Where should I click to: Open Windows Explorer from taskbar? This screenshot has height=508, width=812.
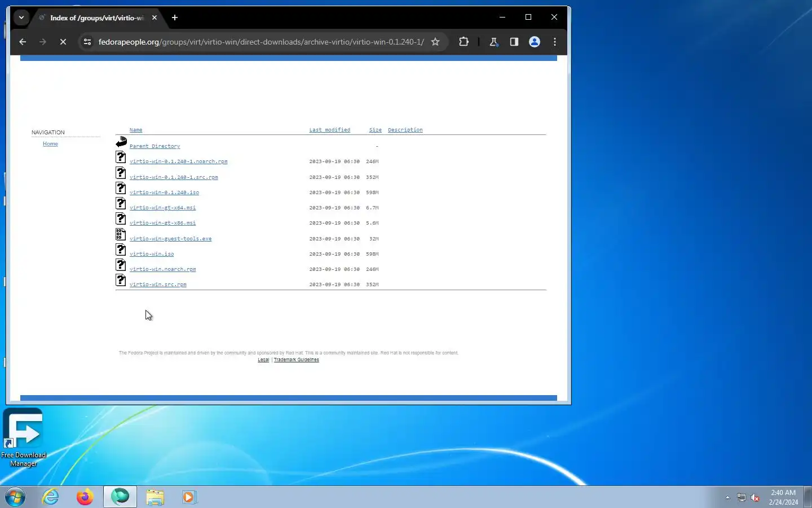155,497
